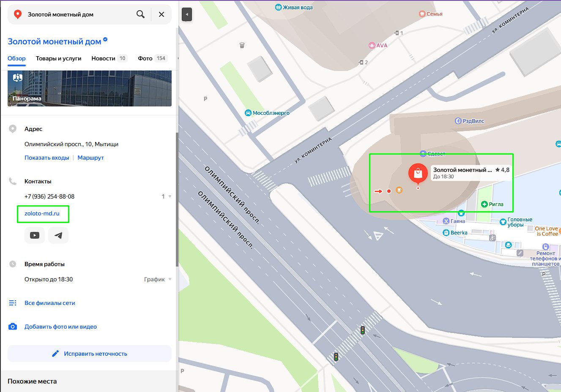Expand the phone numbers list arrow
The width and height of the screenshot is (561, 392).
point(170,196)
